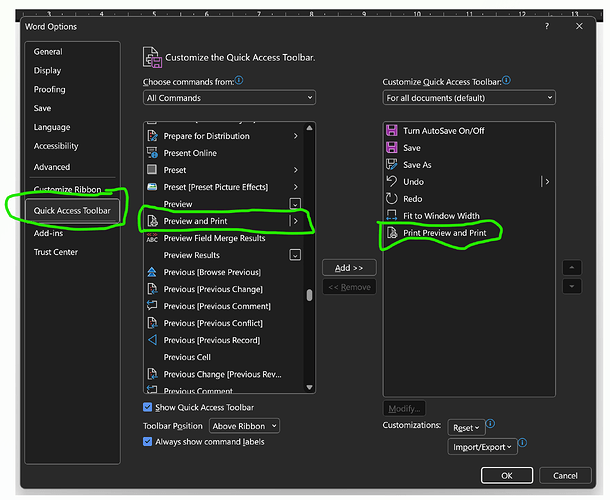610x500 pixels.
Task: Click the Preset Picture Effects icon
Action: coord(152,187)
